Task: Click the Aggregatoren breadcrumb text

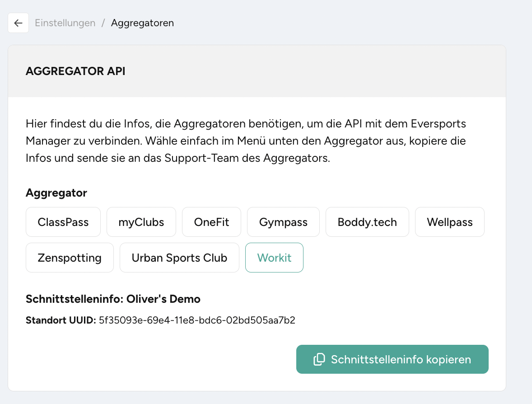Action: click(x=143, y=23)
